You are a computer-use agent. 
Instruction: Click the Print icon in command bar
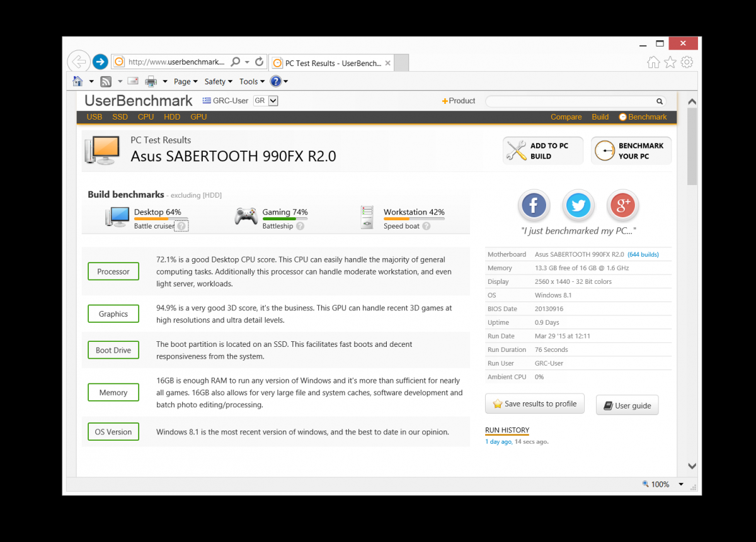[x=151, y=81]
